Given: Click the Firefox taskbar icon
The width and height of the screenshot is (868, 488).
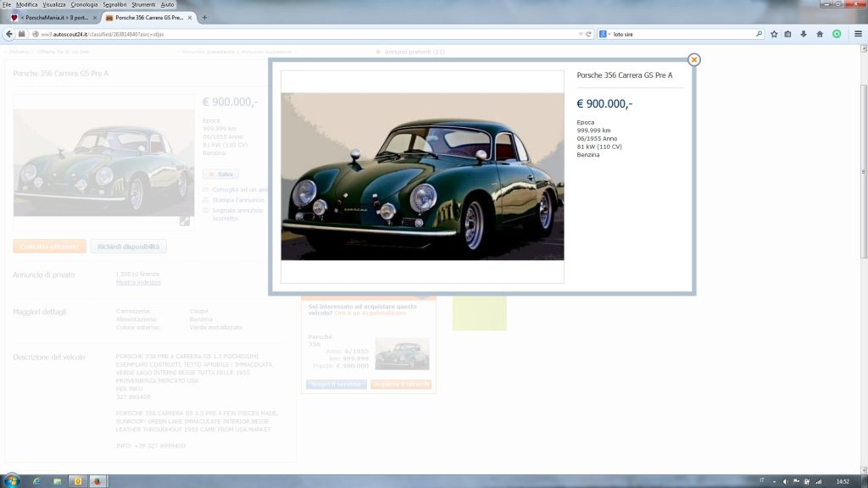Looking at the screenshot, I should click(x=97, y=481).
